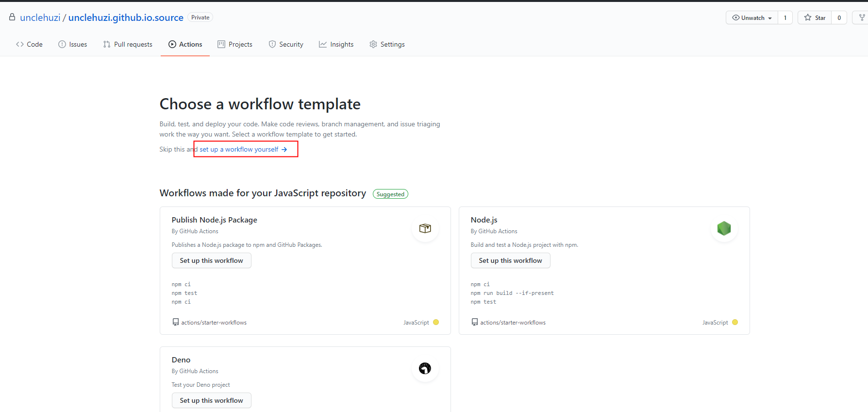The image size is (868, 412).
Task: Click the package box icon
Action: pyautogui.click(x=425, y=228)
